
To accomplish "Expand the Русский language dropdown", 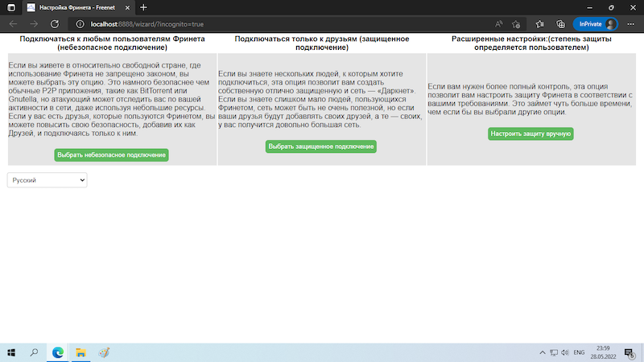I will [47, 180].
